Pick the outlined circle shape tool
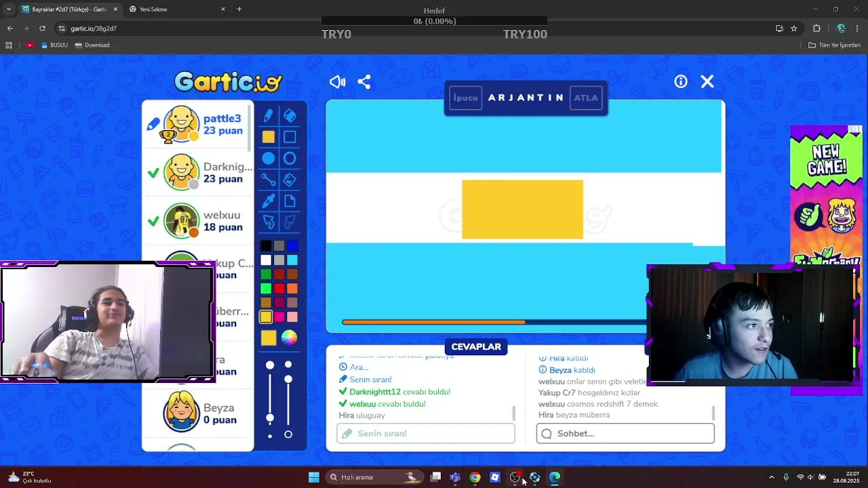The image size is (868, 488). click(x=290, y=159)
